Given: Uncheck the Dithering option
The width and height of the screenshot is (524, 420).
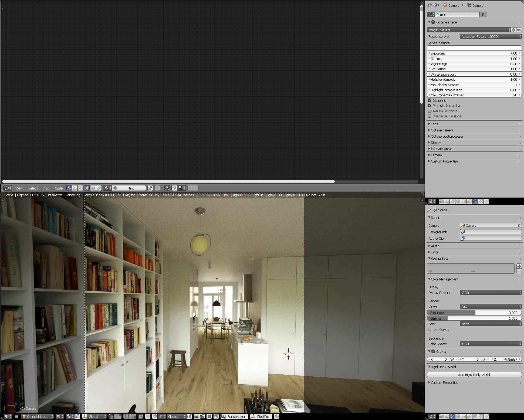Looking at the screenshot, I should 430,100.
